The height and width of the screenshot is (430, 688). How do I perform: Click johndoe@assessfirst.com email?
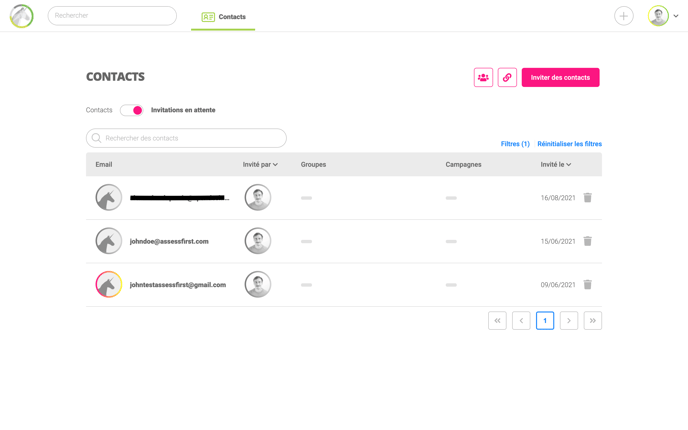169,241
